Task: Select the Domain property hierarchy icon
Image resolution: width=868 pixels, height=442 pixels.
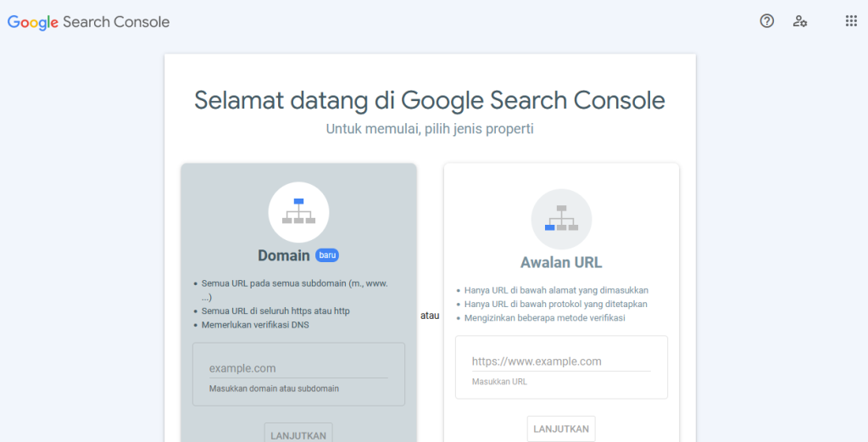Action: click(x=299, y=212)
